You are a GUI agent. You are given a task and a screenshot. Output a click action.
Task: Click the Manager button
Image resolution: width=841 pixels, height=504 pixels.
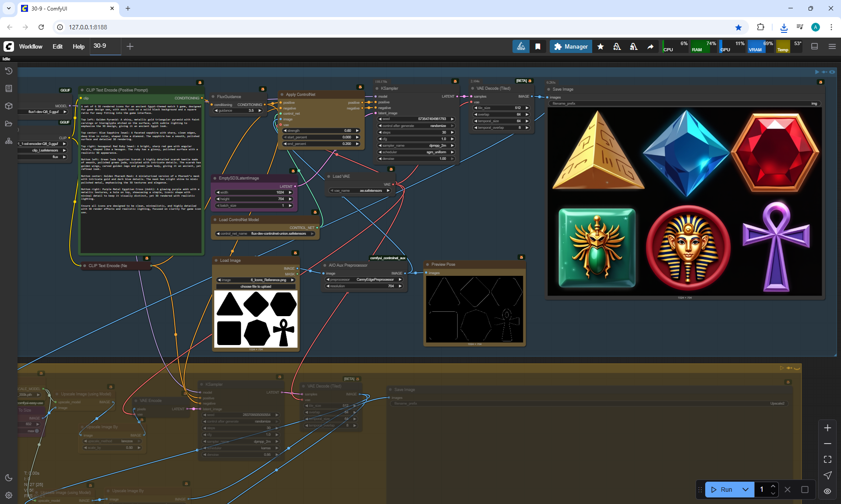(571, 46)
